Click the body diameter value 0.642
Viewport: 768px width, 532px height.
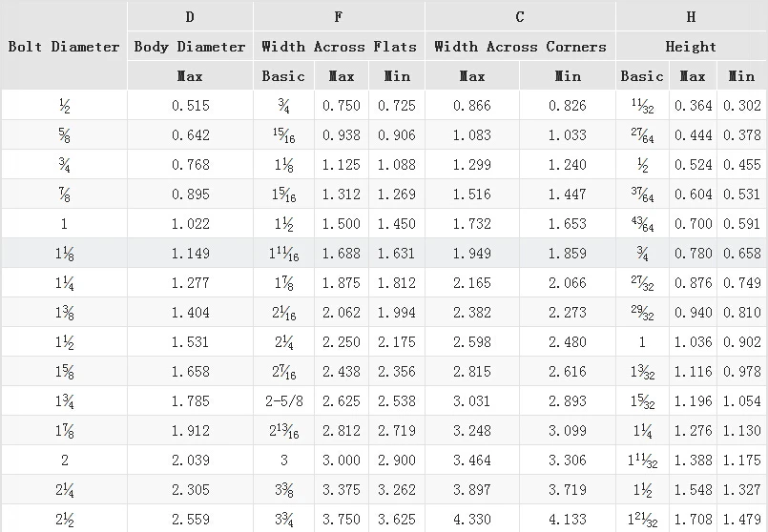tap(190, 135)
